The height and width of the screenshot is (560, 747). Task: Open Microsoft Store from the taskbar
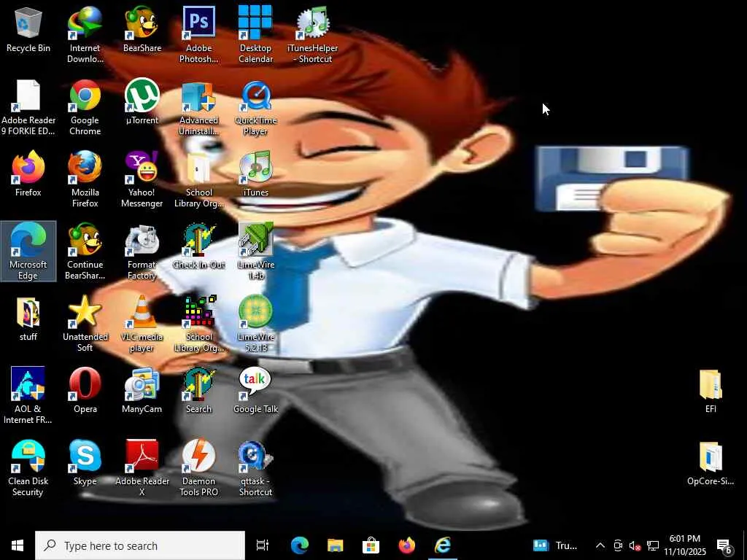click(371, 545)
